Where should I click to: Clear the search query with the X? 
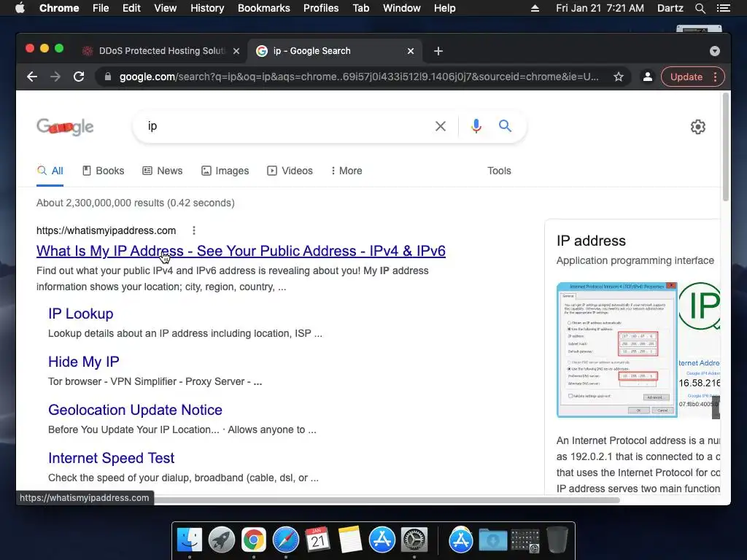(x=441, y=126)
